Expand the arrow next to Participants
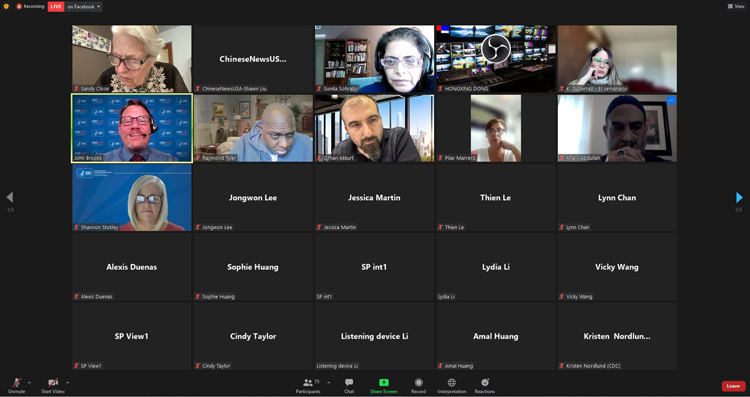The height and width of the screenshot is (397, 750). (329, 383)
